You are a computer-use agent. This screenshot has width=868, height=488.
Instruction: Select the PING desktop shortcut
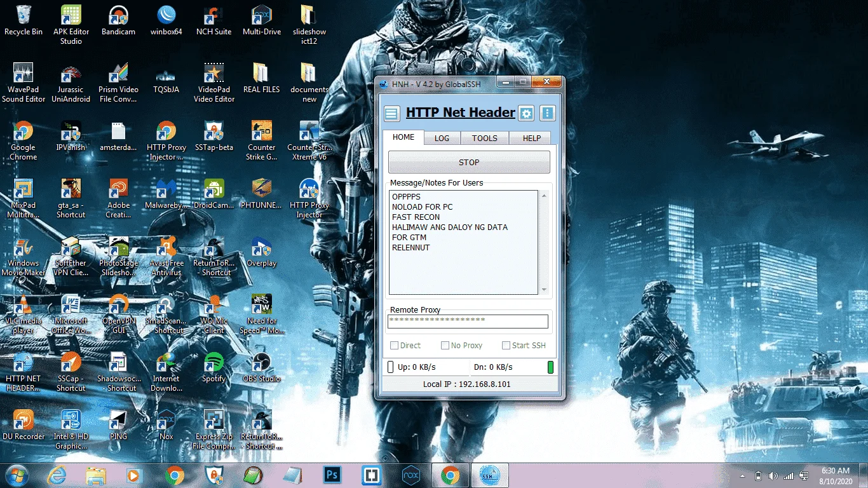click(118, 426)
